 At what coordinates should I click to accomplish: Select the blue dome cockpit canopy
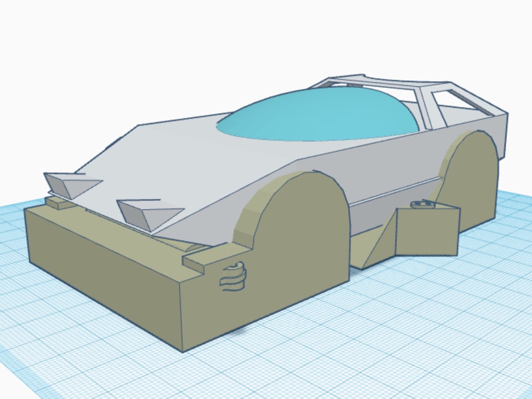[x=319, y=116]
